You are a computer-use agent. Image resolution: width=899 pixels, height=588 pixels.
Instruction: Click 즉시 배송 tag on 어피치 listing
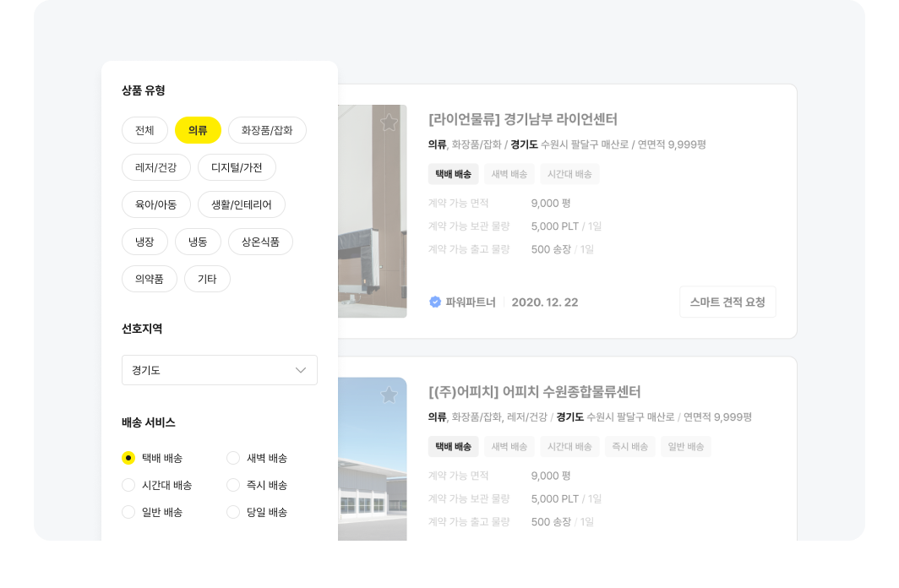tap(629, 446)
